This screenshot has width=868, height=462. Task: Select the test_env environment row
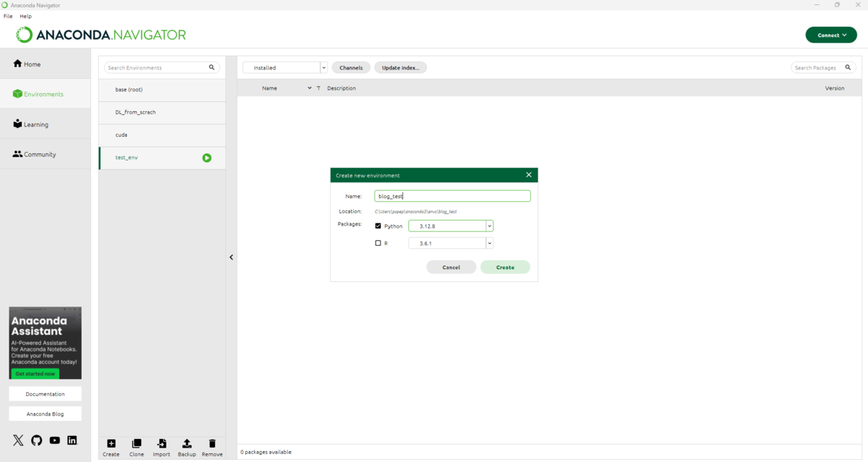click(162, 158)
